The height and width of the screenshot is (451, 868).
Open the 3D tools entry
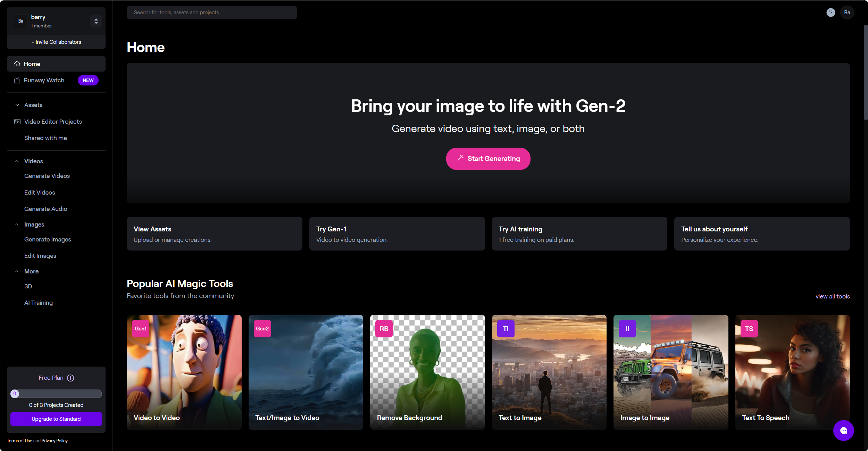click(28, 286)
